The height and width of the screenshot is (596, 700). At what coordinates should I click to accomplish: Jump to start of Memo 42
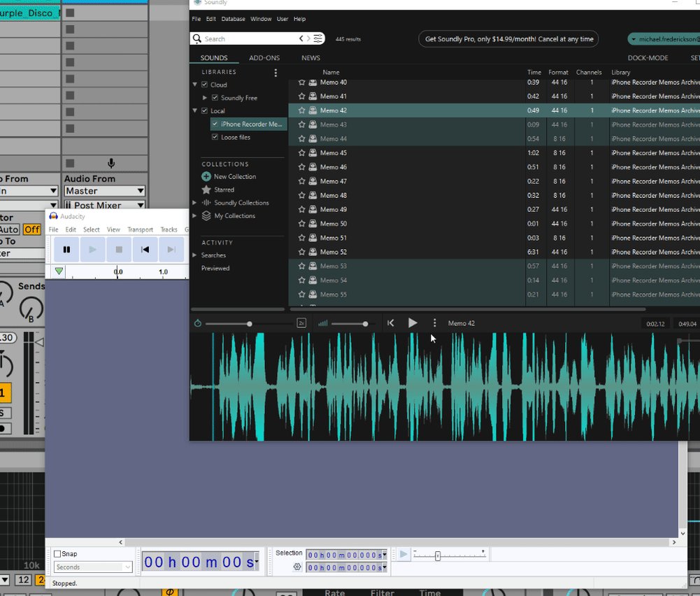[391, 322]
